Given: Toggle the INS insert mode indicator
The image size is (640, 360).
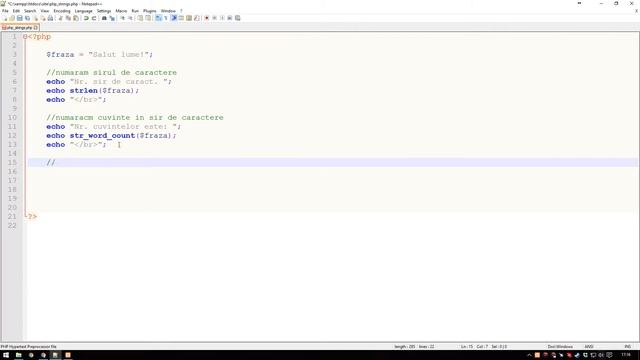Looking at the screenshot, I should [x=627, y=347].
